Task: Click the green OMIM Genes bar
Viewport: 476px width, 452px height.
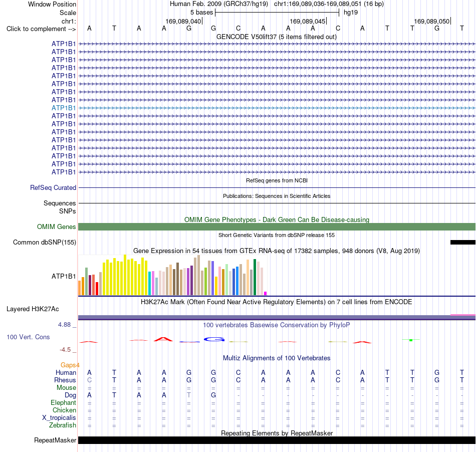Action: pos(277,227)
